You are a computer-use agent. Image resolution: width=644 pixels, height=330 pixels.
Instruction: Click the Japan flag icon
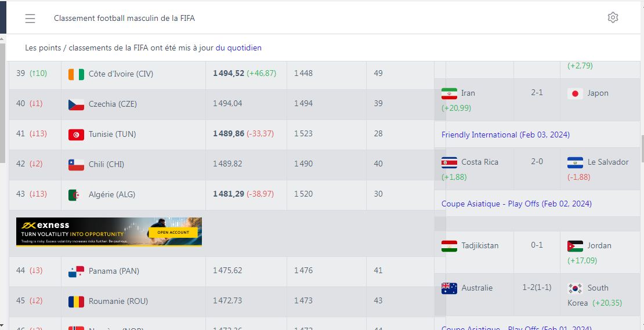pyautogui.click(x=575, y=93)
